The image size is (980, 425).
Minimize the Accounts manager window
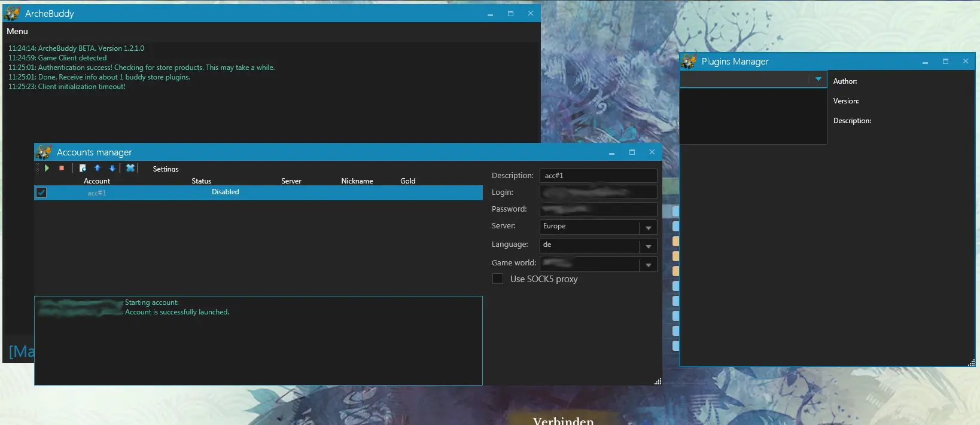point(611,152)
